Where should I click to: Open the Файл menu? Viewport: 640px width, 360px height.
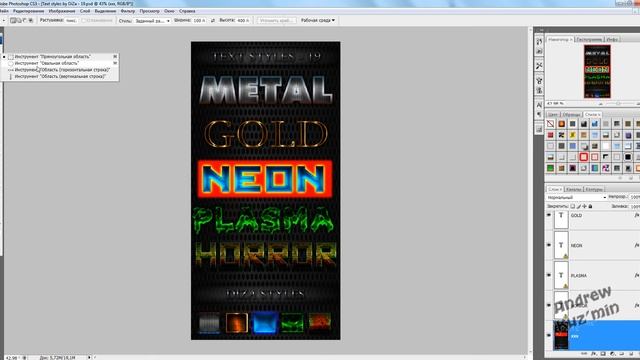[4, 11]
